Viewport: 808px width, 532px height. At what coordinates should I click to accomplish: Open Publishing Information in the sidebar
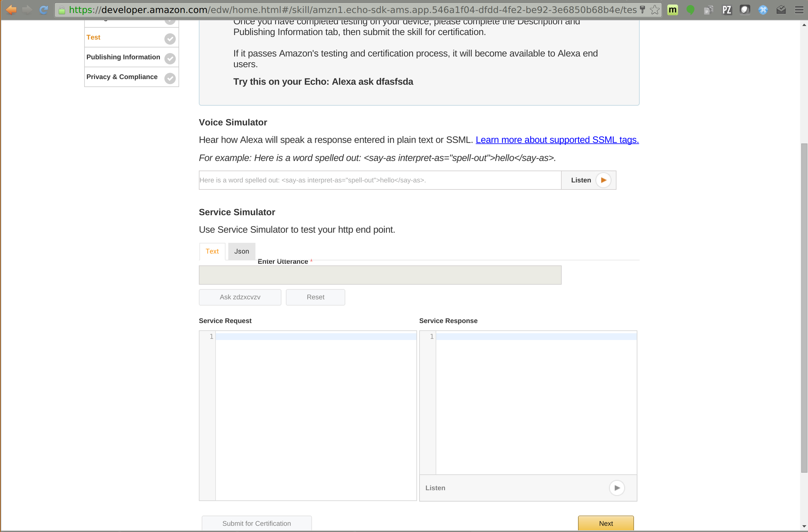131,57
